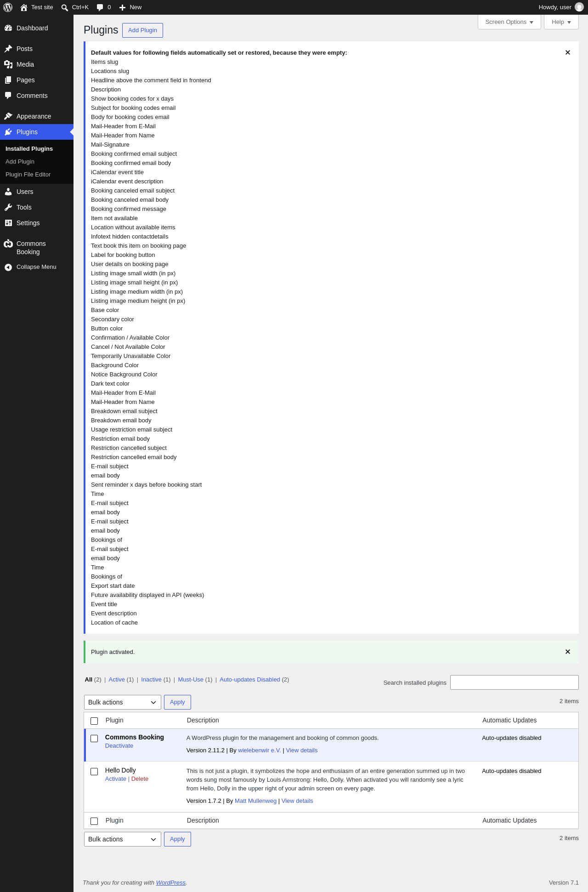
Task: Open Plugin File Editor submenu item
Action: pos(28,175)
